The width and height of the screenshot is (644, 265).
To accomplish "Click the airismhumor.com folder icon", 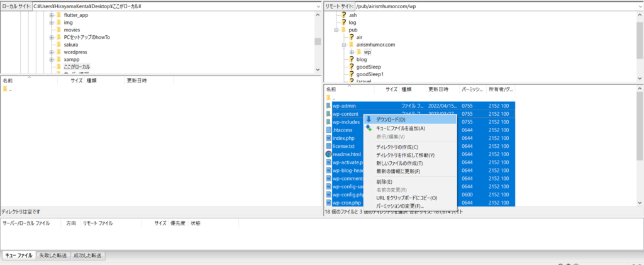I will (352, 45).
